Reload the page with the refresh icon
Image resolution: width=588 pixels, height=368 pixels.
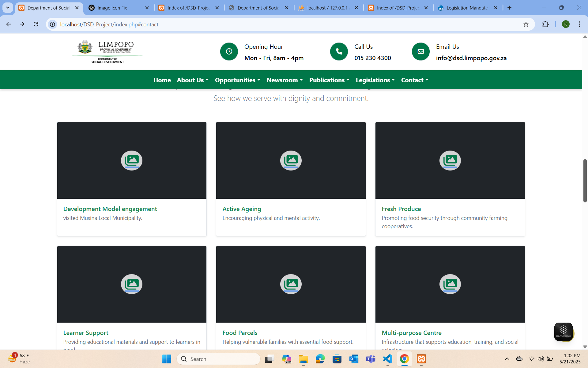tap(36, 24)
